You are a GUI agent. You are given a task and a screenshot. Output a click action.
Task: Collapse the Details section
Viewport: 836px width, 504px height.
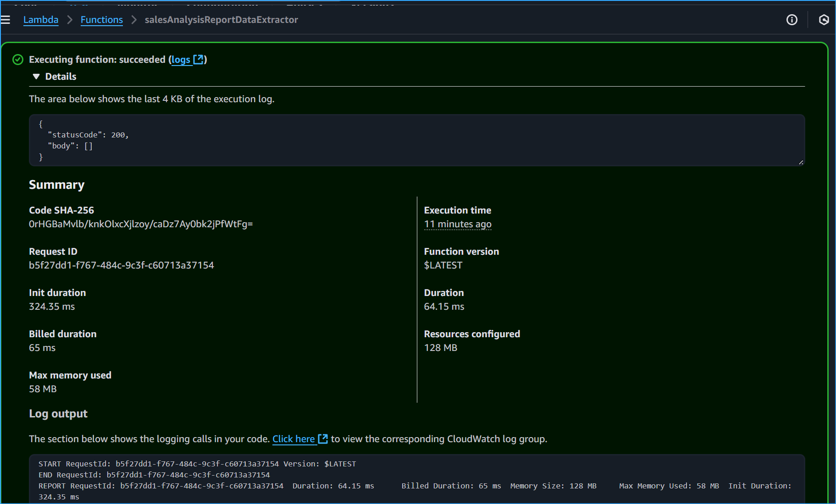coord(36,76)
